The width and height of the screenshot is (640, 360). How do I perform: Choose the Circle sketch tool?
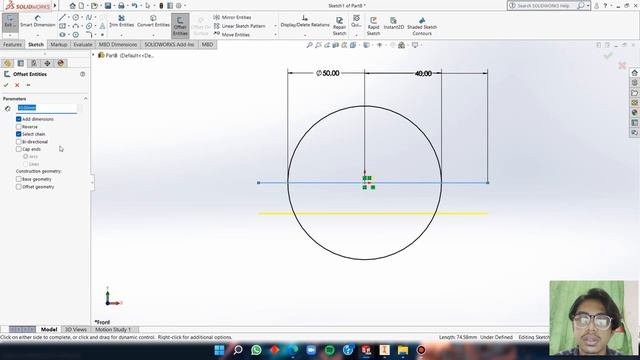[x=76, y=17]
